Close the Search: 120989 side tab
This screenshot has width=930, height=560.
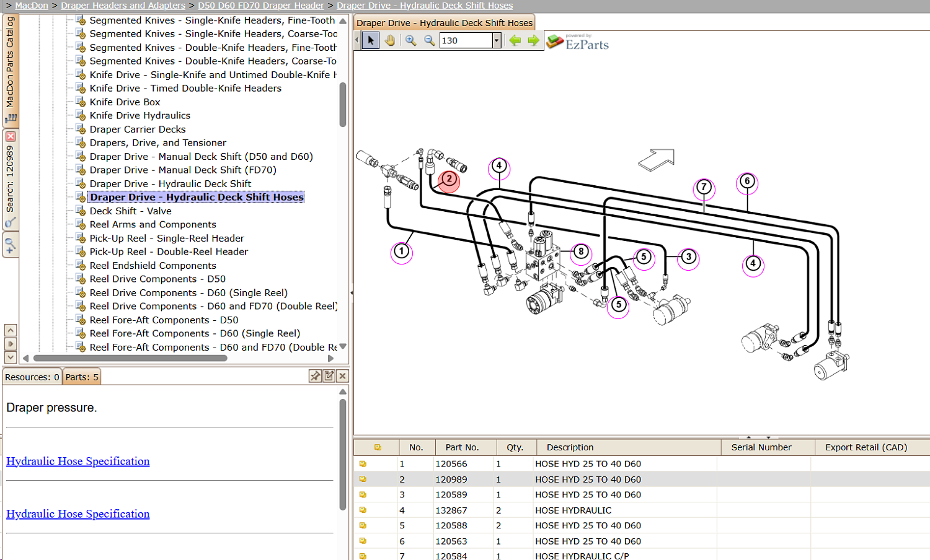tap(11, 136)
